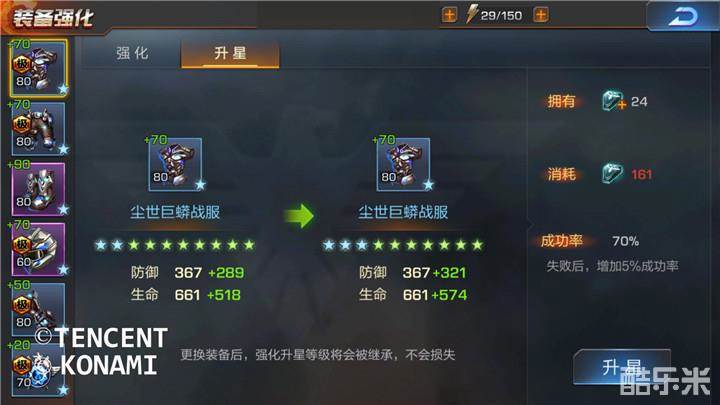This screenshot has height=405, width=720.
Task: Click the upgraded 尘世巨蟒战服 preview icon
Action: 403,164
